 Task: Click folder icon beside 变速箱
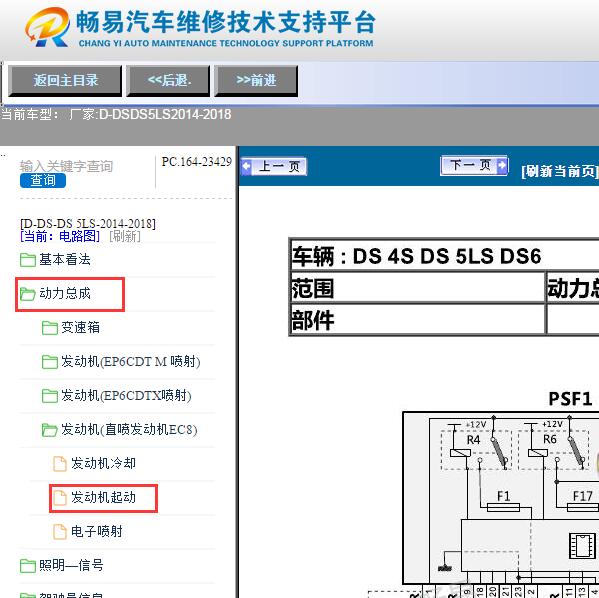(x=50, y=328)
